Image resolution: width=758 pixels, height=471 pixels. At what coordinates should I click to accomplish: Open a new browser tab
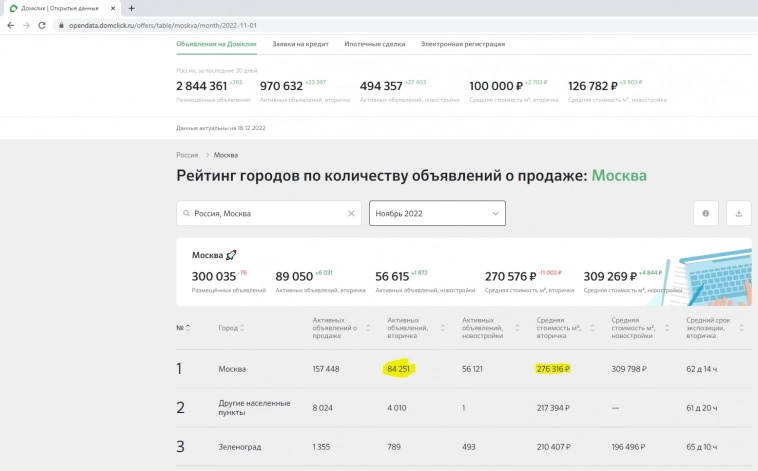[131, 8]
